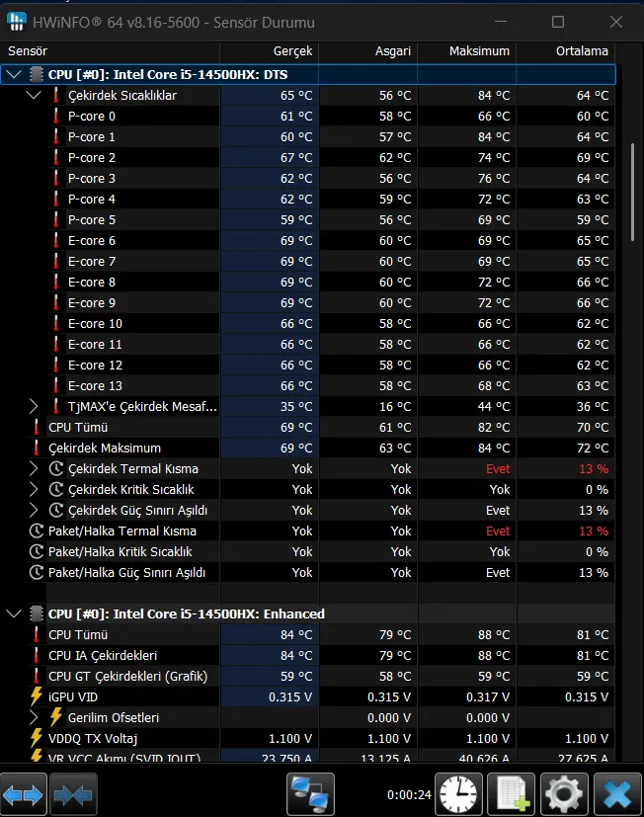Screen dimensions: 644x817
Task: Click the 0.315 V current value of iGPU VID
Action: (x=290, y=696)
